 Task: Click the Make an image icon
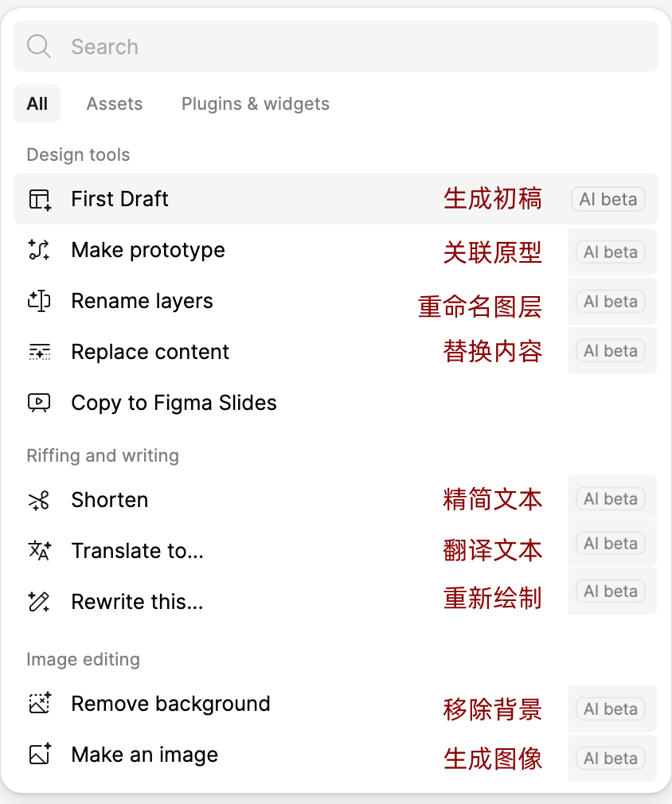pyautogui.click(x=40, y=755)
